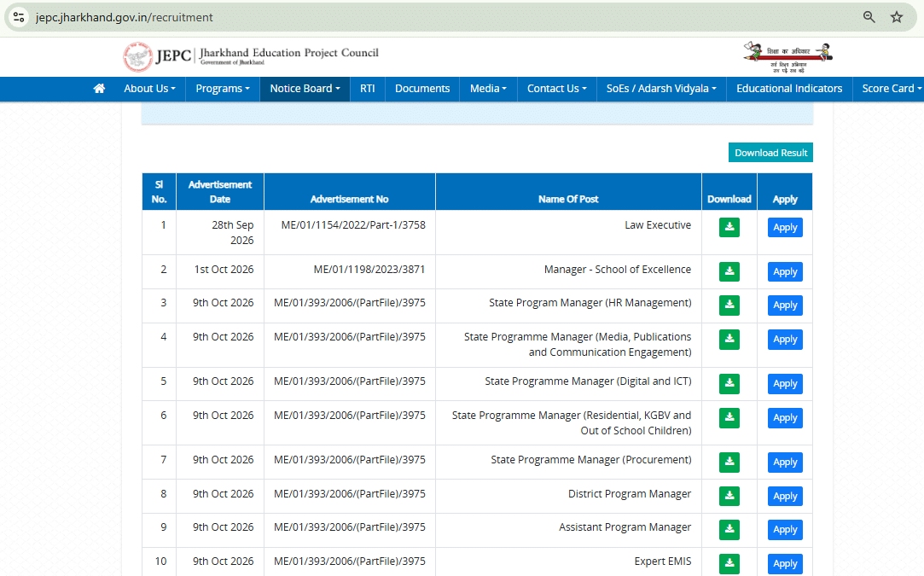Download the Media, Publications post advertisement

point(729,339)
